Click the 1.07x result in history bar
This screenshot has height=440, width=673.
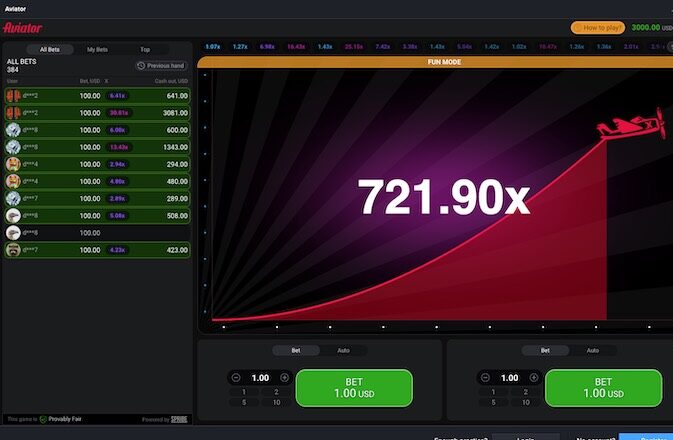[x=212, y=46]
